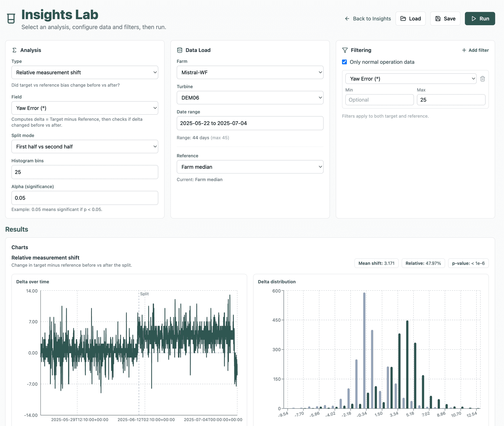
Task: Open the Turbine dropdown showing DEM06
Action: click(250, 97)
